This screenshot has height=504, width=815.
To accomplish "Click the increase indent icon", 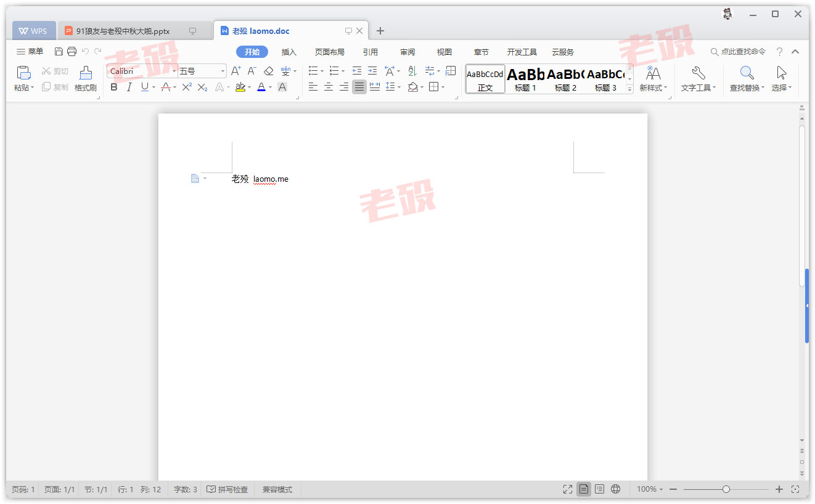I will click(372, 71).
